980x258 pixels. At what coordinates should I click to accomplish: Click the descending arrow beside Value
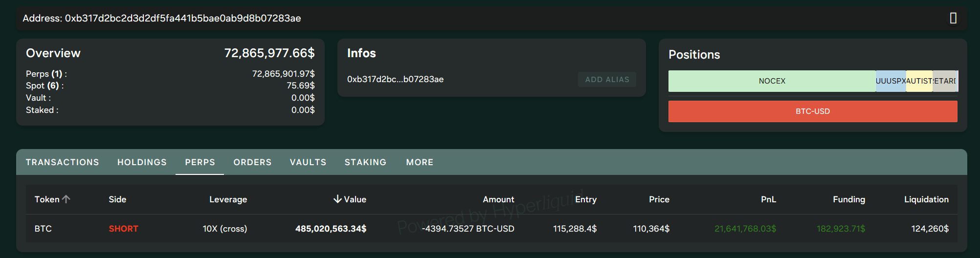click(x=337, y=199)
